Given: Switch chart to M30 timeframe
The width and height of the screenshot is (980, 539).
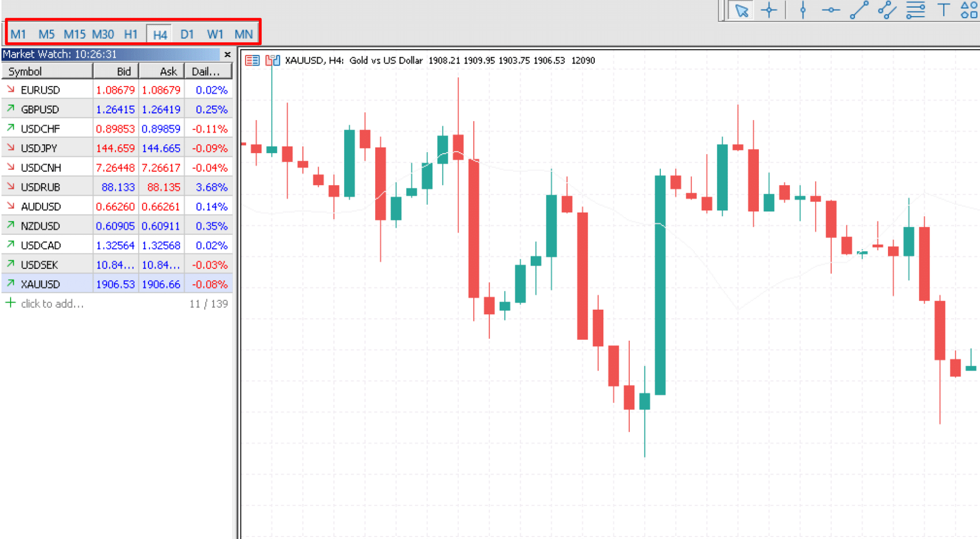Looking at the screenshot, I should [x=103, y=34].
